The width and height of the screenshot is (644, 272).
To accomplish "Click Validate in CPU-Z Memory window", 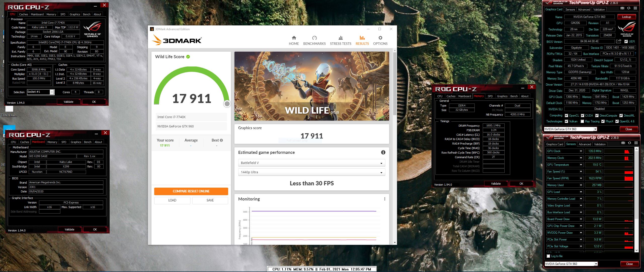I will 496,184.
